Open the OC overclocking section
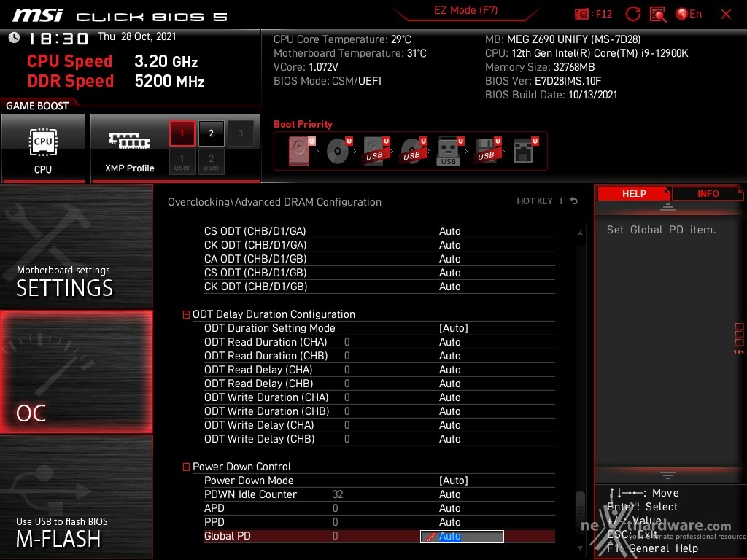Image resolution: width=747 pixels, height=560 pixels. (x=76, y=372)
